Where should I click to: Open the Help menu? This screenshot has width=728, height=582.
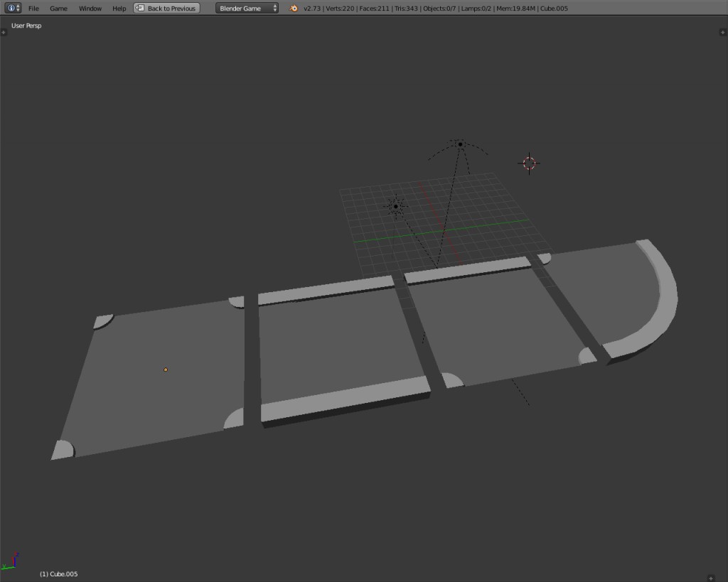click(119, 9)
